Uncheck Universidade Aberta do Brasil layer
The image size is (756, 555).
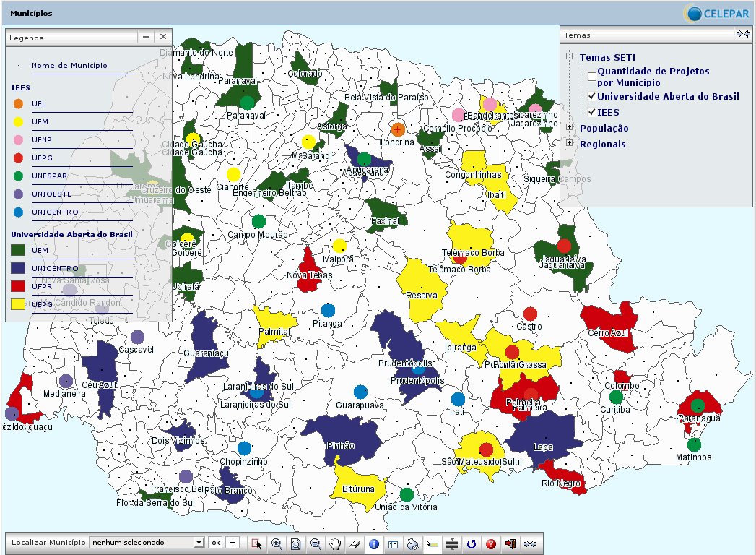point(592,96)
